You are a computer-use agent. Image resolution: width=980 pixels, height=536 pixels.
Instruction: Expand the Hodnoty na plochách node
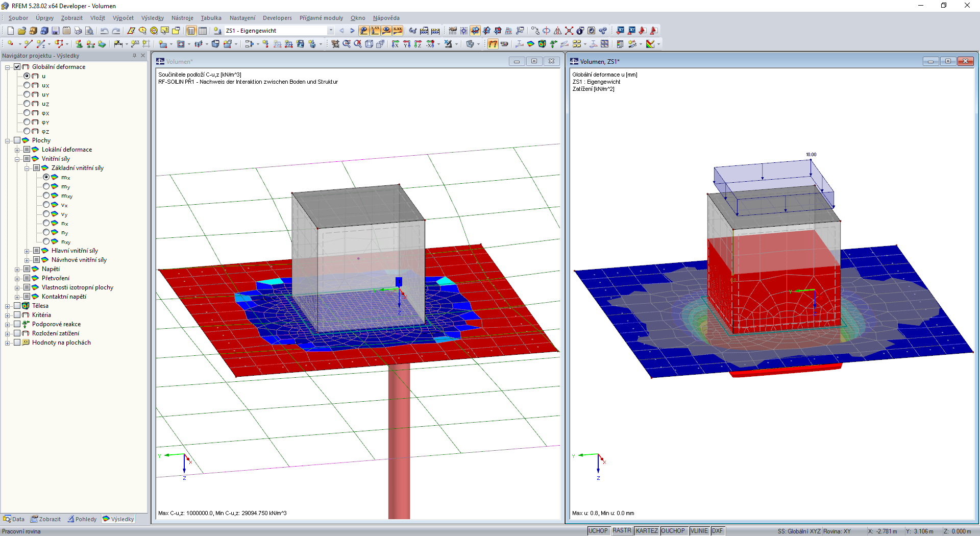[8, 343]
